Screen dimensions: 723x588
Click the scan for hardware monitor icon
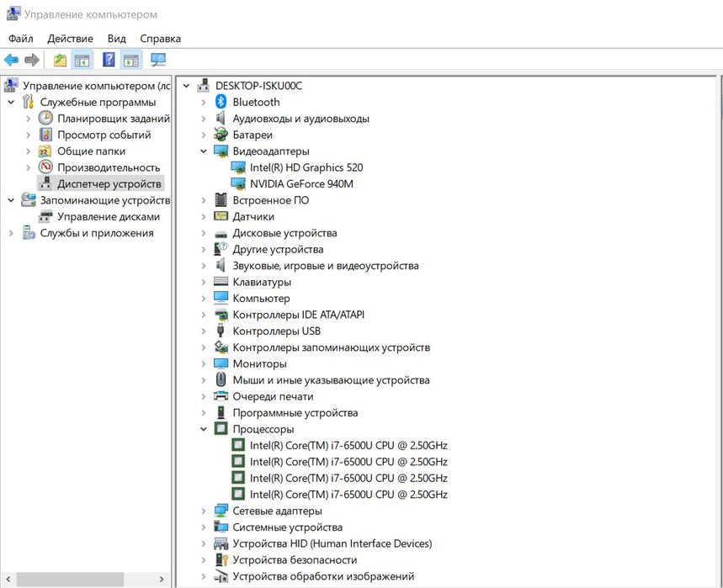coord(158,60)
